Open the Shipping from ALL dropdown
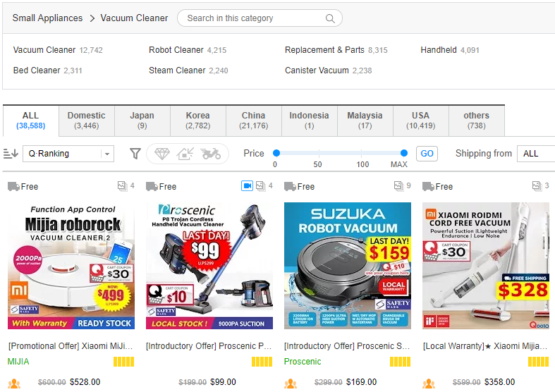The image size is (555, 392). coord(536,154)
